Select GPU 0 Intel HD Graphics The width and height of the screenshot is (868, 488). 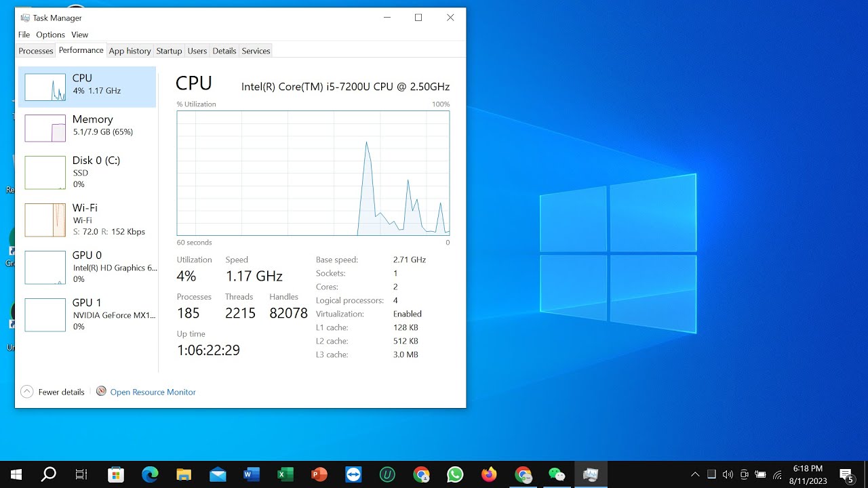tap(87, 266)
